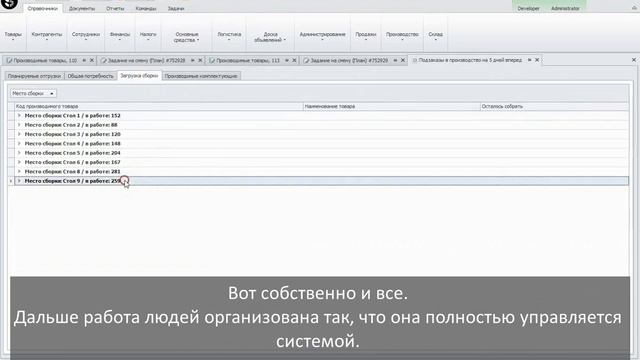Switch to the Команды ribbon tab
Screen dimensions: 640x360
tap(146, 8)
